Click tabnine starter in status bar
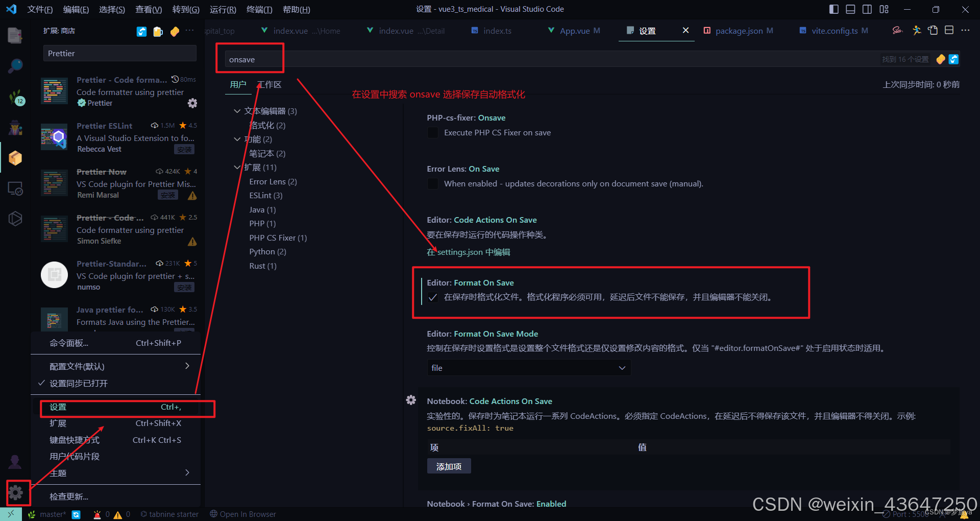 point(169,514)
